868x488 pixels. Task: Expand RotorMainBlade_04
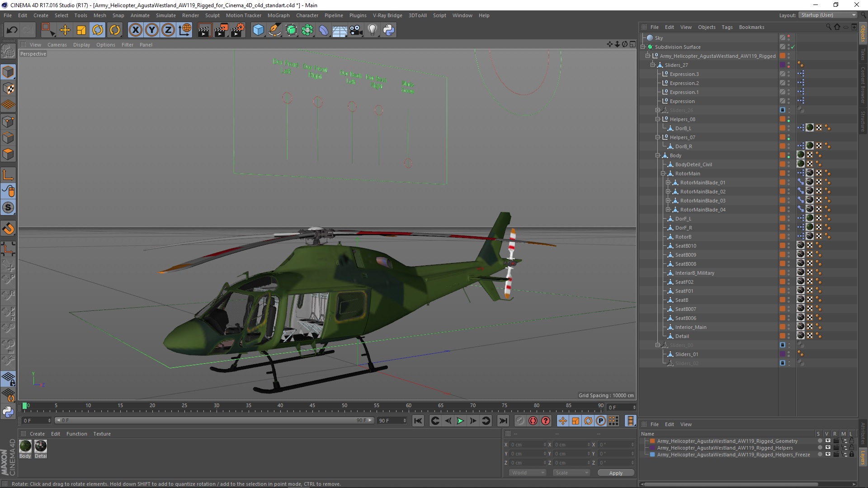[668, 210]
